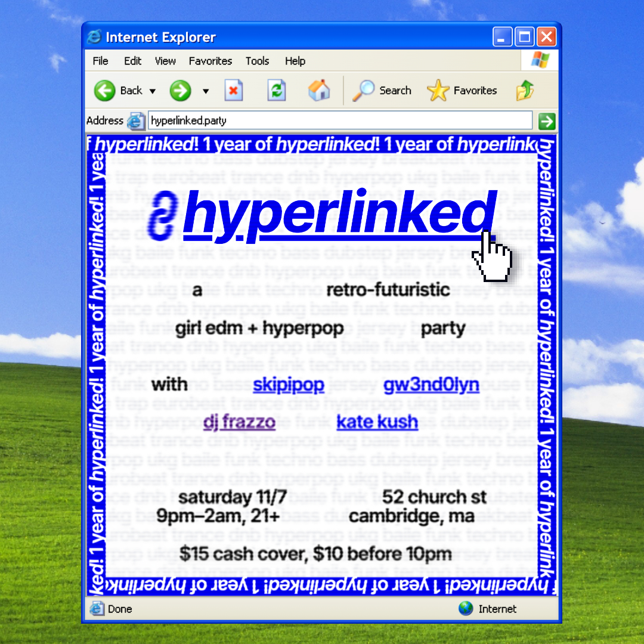The height and width of the screenshot is (644, 644).
Task: Open the gw3nd0lyn link
Action: point(431,385)
